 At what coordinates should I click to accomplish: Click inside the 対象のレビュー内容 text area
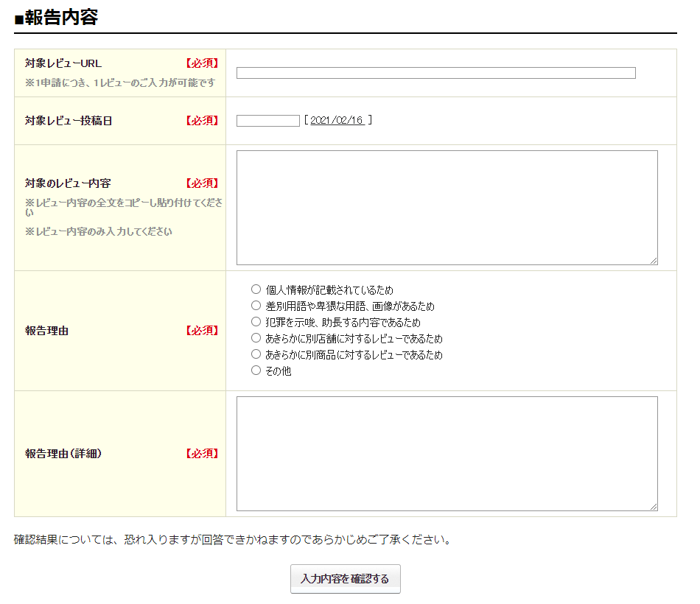tap(447, 208)
